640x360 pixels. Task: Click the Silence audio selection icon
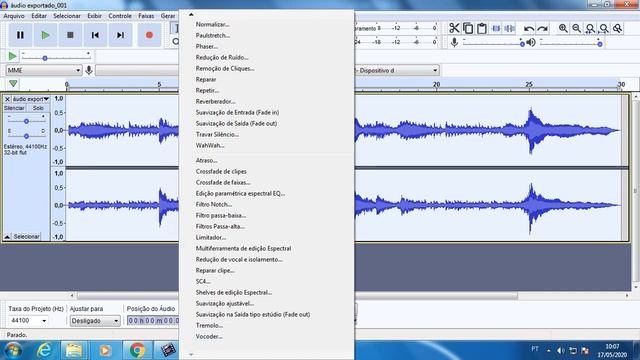click(510, 28)
